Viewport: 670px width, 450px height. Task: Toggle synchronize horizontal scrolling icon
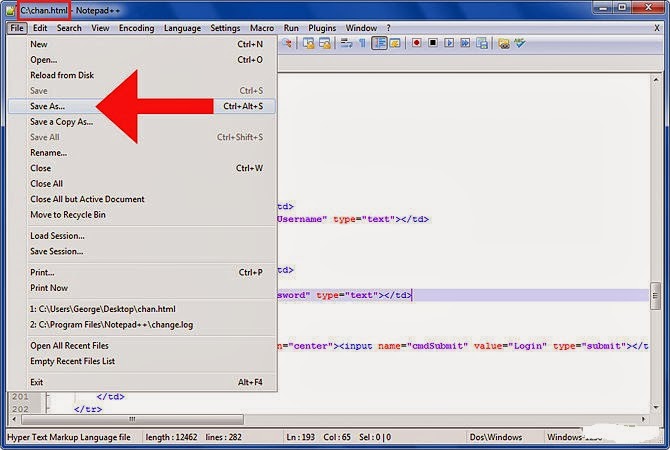point(325,43)
